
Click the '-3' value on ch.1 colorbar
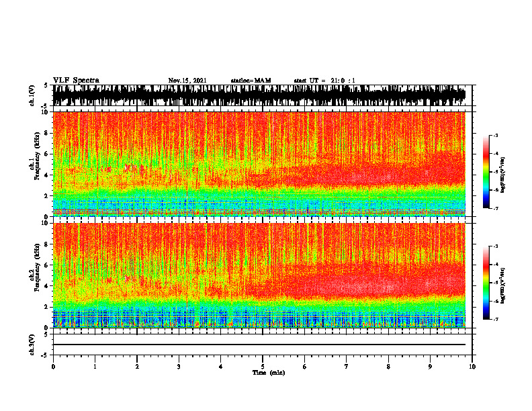(496, 136)
